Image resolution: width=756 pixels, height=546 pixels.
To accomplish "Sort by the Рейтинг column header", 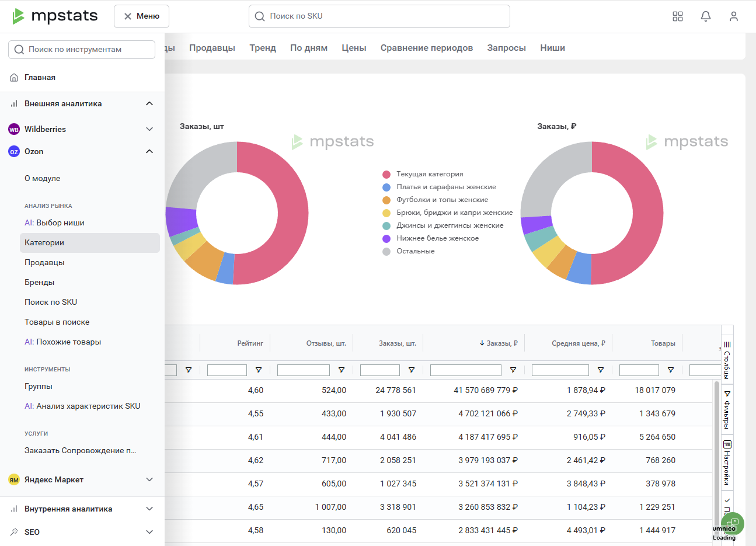I will click(250, 343).
